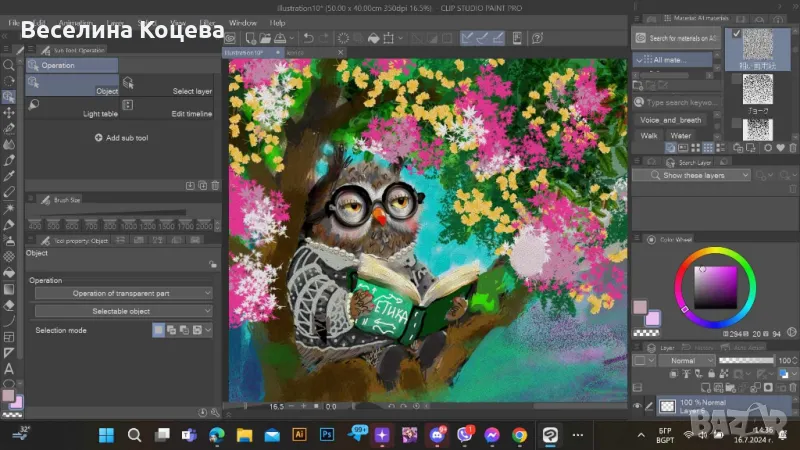Screen dimensions: 800x450
Task: Uncheck the first material thumbnail checkbox
Action: pyautogui.click(x=737, y=35)
